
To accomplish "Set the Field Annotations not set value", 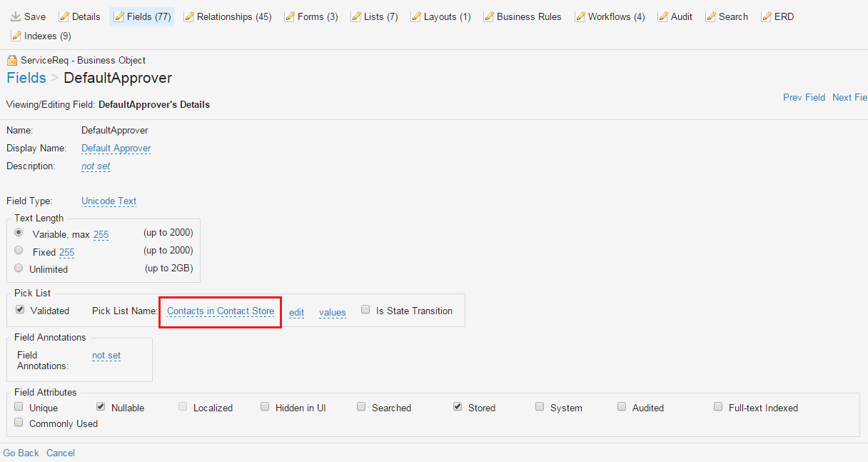I will tap(106, 356).
